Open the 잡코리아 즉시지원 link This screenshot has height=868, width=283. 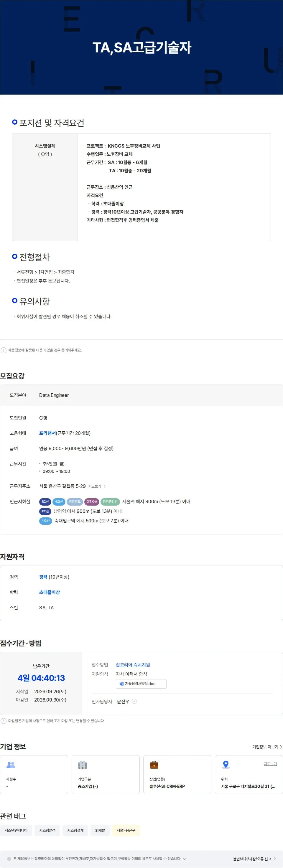133,664
